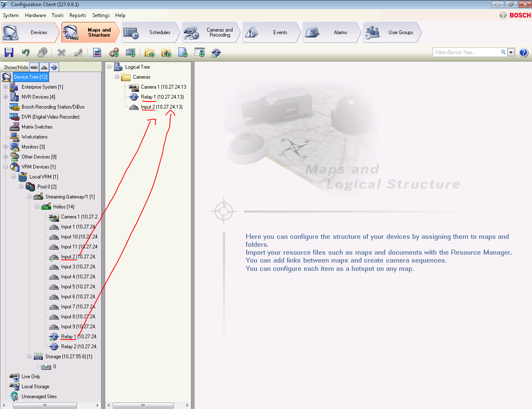Toggle camera visibility in Show/Hide bar
The height and width of the screenshot is (409, 532).
tap(34, 67)
